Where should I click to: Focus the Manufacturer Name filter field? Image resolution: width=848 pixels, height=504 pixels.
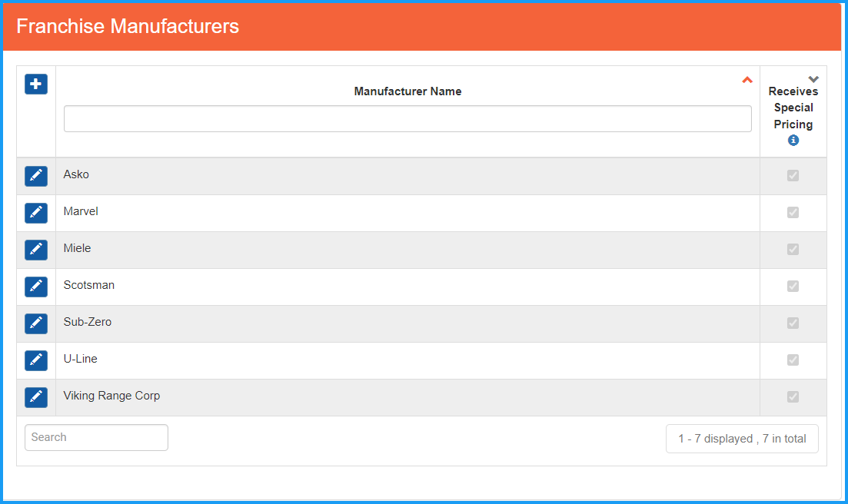click(407, 119)
